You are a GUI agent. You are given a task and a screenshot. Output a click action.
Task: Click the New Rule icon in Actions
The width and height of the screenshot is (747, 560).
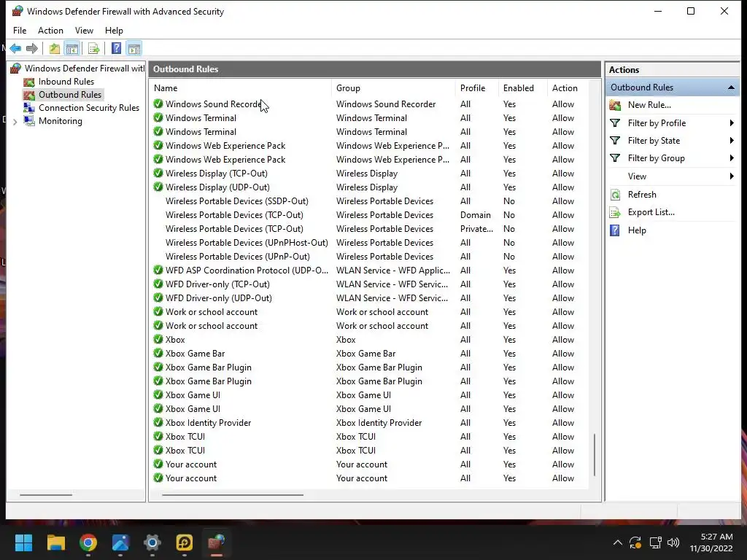pyautogui.click(x=615, y=105)
